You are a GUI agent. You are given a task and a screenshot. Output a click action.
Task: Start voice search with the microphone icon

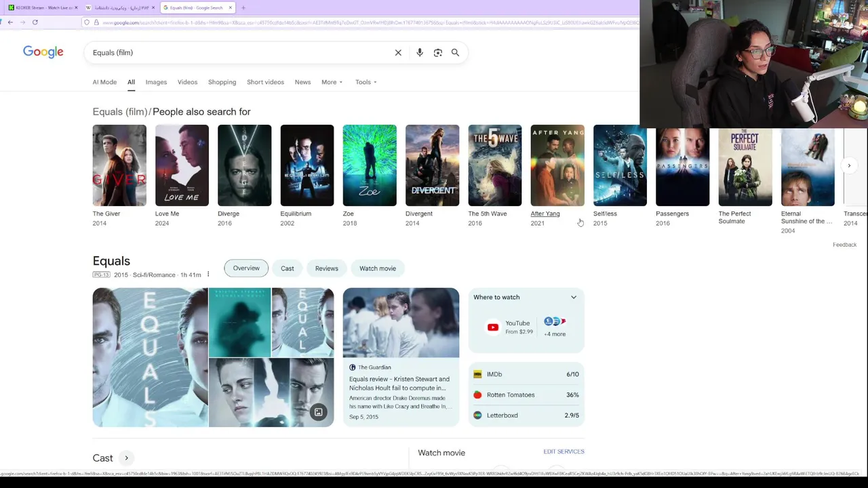click(x=420, y=53)
